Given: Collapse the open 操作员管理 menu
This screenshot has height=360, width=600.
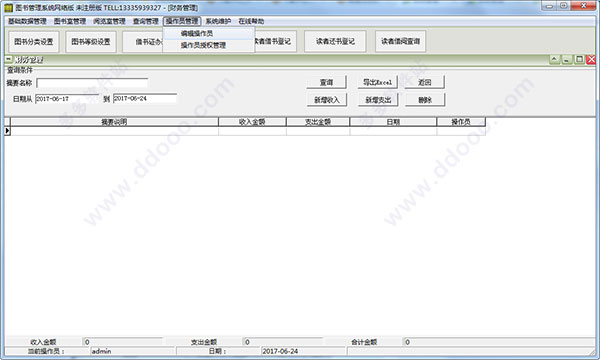Looking at the screenshot, I should 182,21.
